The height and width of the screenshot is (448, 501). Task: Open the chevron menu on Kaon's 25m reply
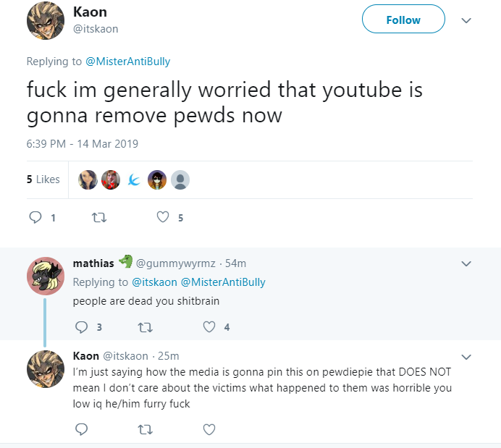point(466,357)
